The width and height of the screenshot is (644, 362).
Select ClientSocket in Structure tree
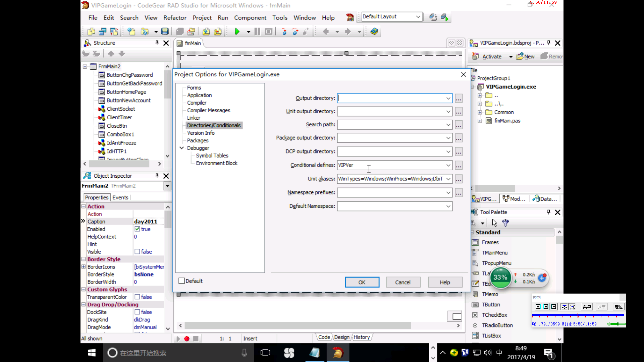tap(121, 109)
